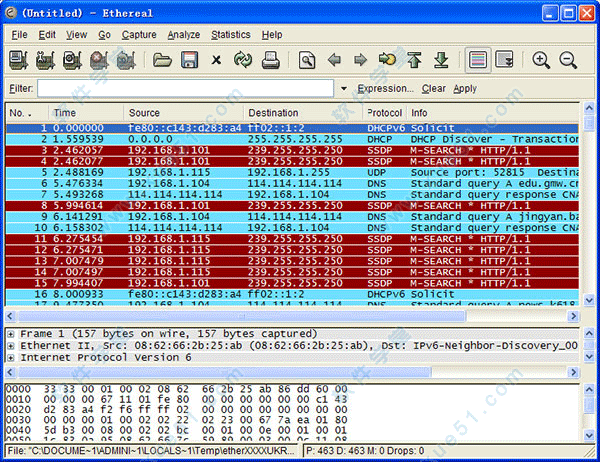Save capture file floppy icon
The height and width of the screenshot is (462, 600).
pos(189,60)
